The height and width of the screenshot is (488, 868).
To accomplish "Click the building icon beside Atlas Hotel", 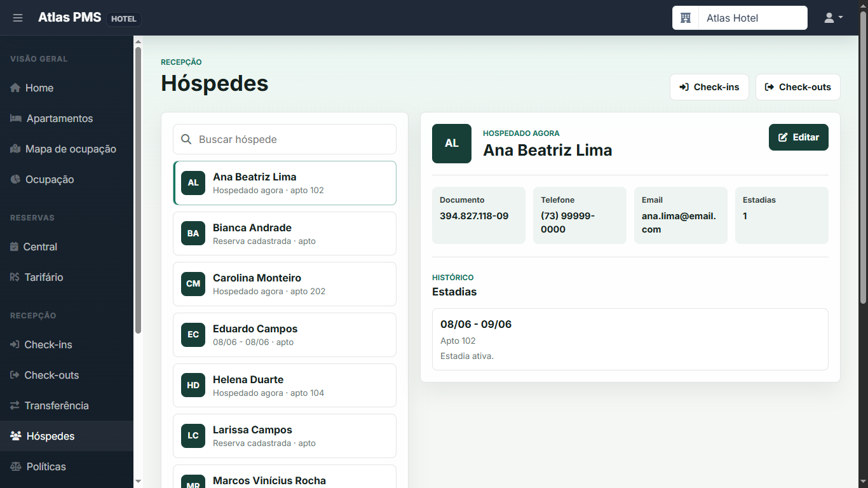I will pos(686,18).
